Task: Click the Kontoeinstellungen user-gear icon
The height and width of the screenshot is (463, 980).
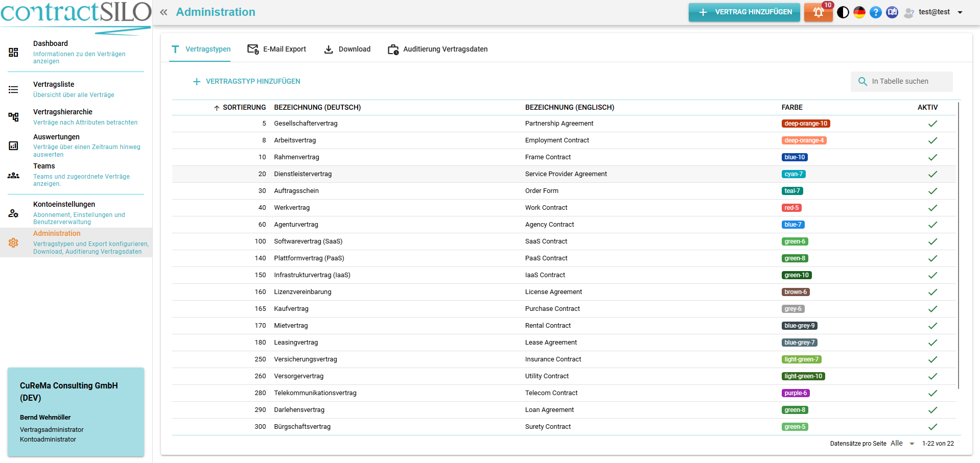Action: (x=13, y=213)
